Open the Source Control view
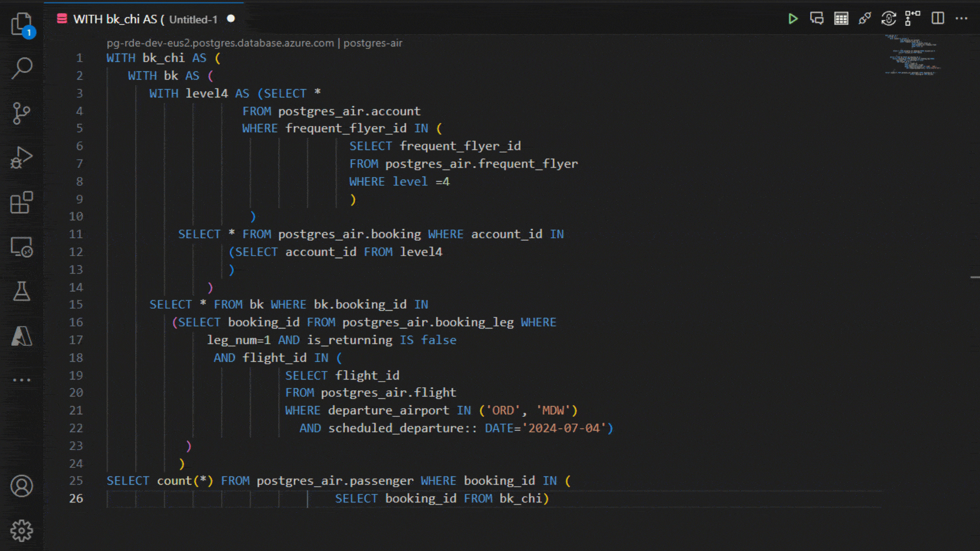Screen dimensions: 980x551 [21, 113]
